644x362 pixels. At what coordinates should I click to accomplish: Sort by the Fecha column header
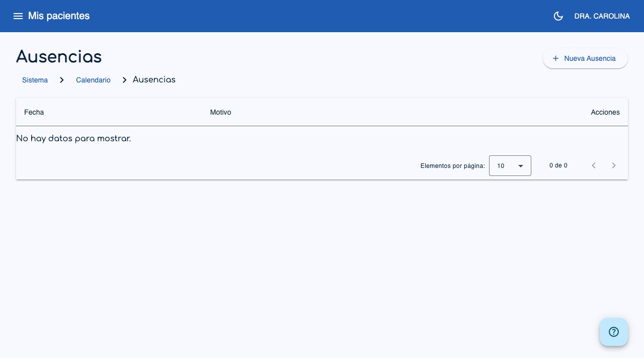34,112
